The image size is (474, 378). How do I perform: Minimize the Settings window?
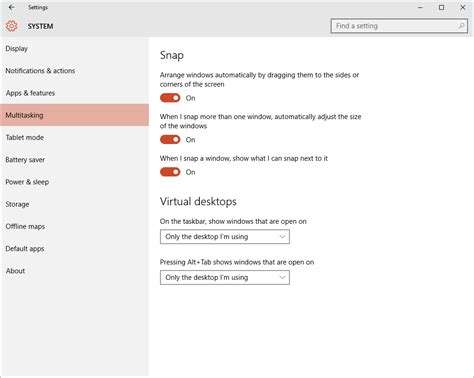(420, 7)
